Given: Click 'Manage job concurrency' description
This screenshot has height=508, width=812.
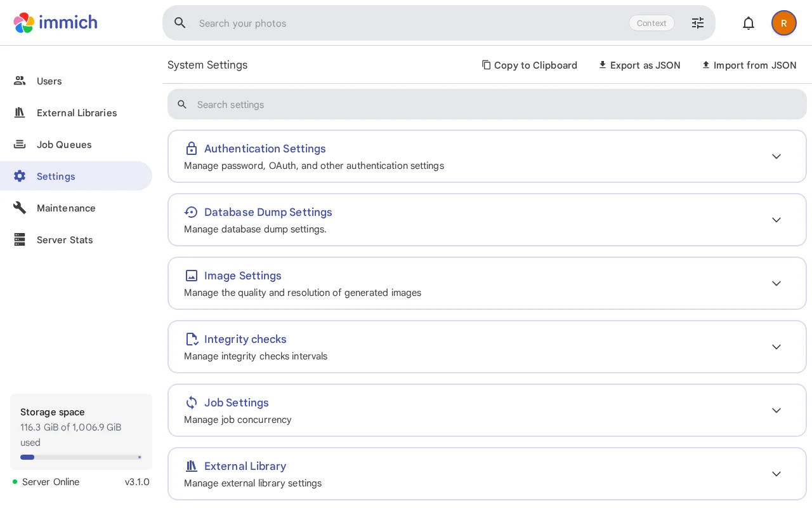Looking at the screenshot, I should tap(238, 420).
